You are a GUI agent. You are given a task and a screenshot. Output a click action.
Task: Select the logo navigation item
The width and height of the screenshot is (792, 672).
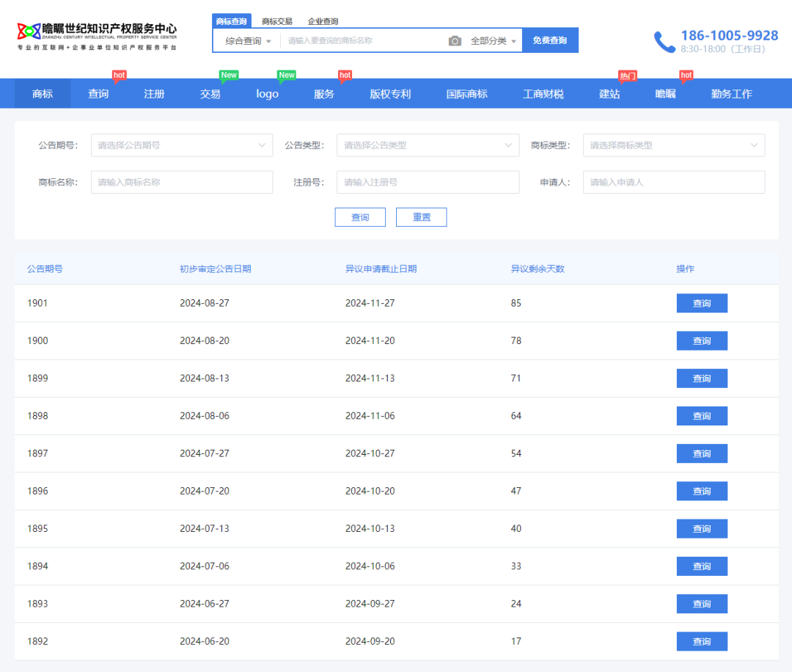pyautogui.click(x=267, y=94)
